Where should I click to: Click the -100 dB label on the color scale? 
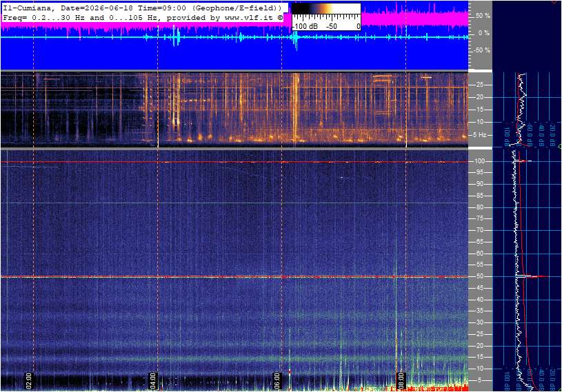click(x=305, y=26)
